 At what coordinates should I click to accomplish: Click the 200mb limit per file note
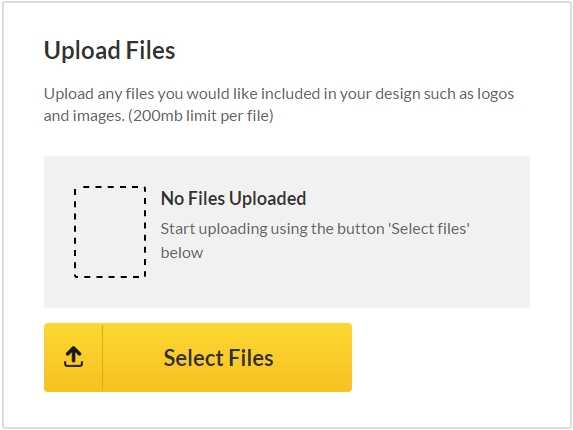(201, 116)
